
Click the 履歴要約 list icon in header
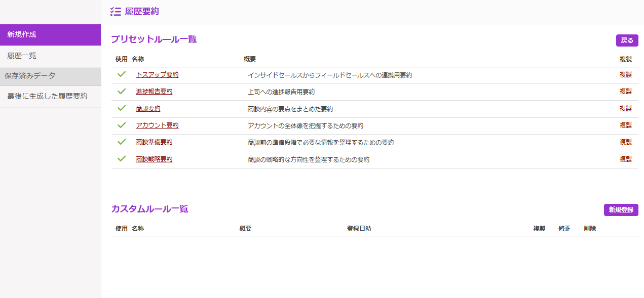pyautogui.click(x=116, y=12)
